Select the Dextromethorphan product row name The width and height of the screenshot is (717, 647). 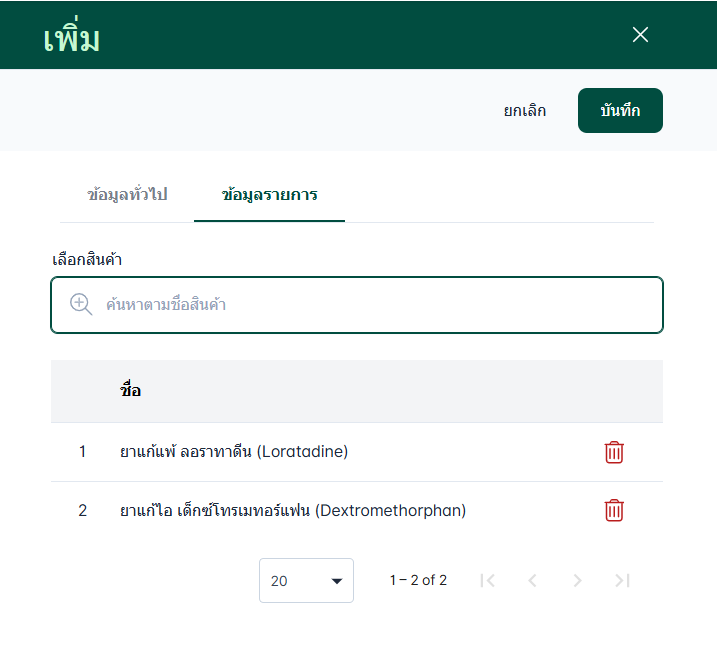pyautogui.click(x=293, y=511)
